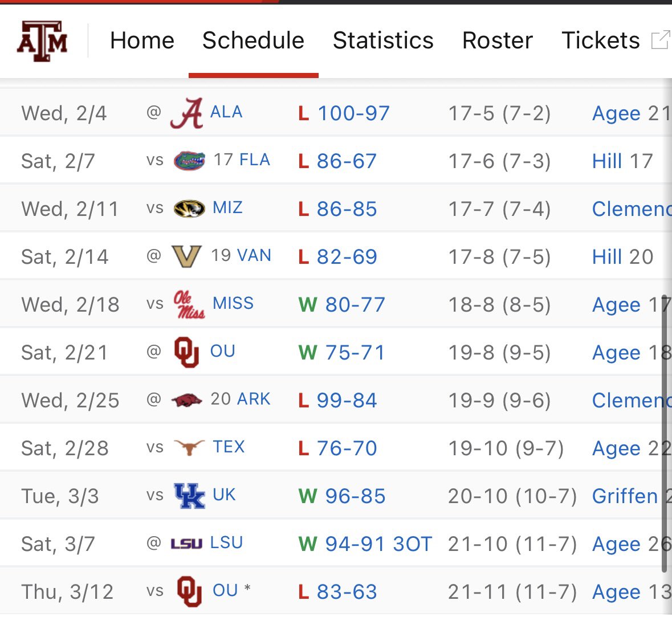
Task: Click the LSU team logo
Action: click(x=186, y=544)
